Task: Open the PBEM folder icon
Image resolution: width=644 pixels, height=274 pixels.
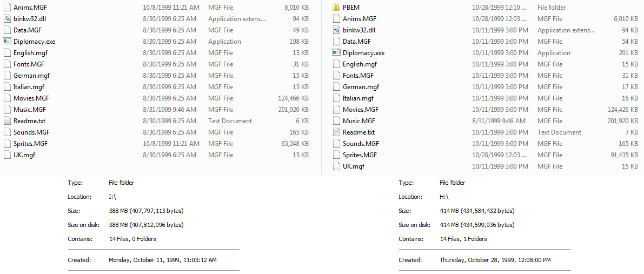Action: (x=336, y=8)
